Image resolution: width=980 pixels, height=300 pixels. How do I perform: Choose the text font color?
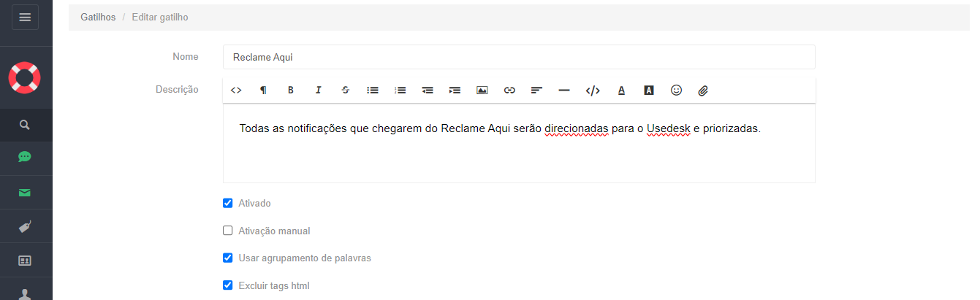[621, 91]
